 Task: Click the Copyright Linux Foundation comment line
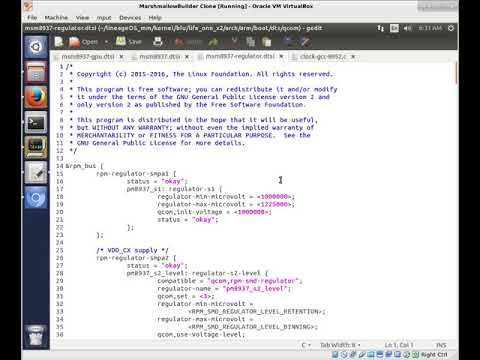click(x=201, y=74)
